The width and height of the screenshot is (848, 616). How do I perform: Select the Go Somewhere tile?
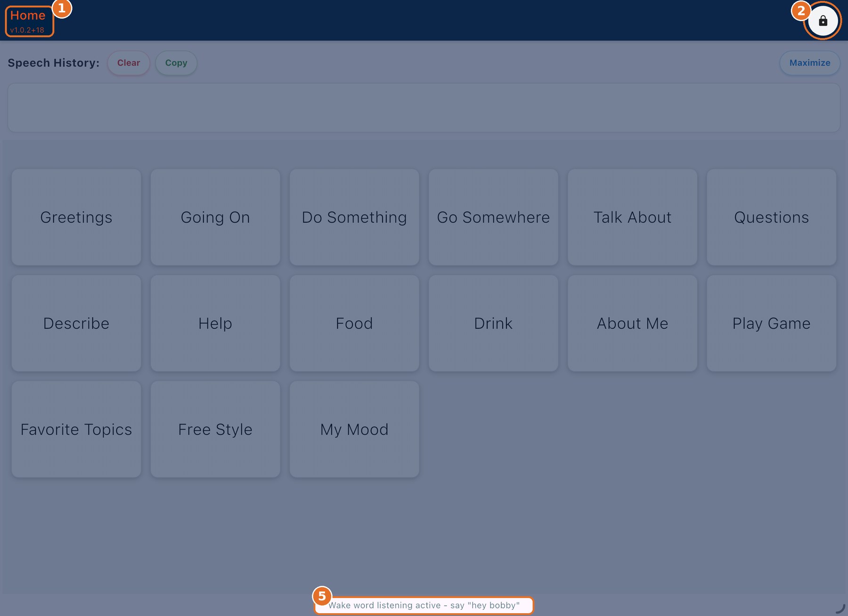coord(493,217)
